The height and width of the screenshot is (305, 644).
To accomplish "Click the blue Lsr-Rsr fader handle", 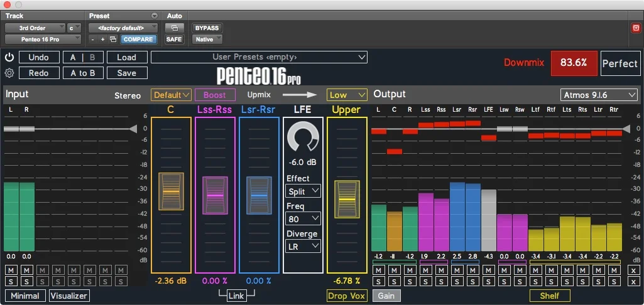I will tap(259, 195).
